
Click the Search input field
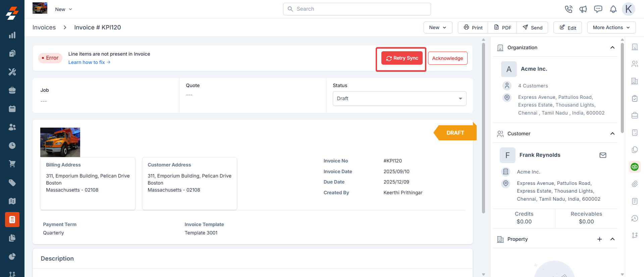(x=357, y=9)
